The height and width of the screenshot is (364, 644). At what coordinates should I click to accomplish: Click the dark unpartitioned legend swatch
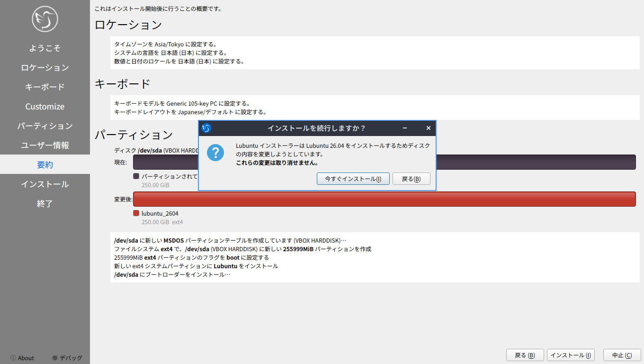136,176
